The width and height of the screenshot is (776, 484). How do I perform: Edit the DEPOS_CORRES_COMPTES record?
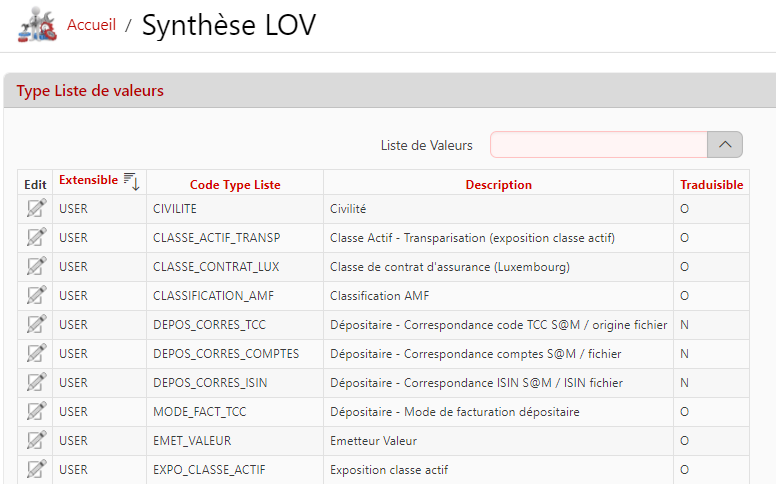click(x=36, y=354)
